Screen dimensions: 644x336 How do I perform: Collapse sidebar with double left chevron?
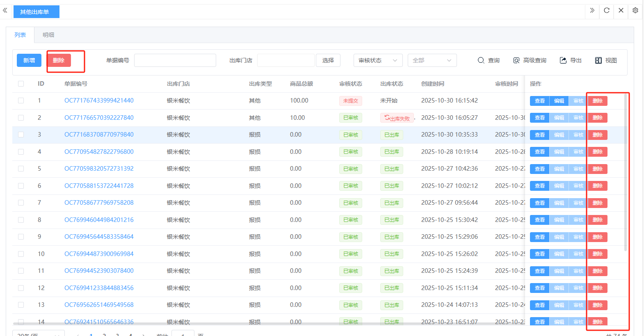pyautogui.click(x=5, y=10)
